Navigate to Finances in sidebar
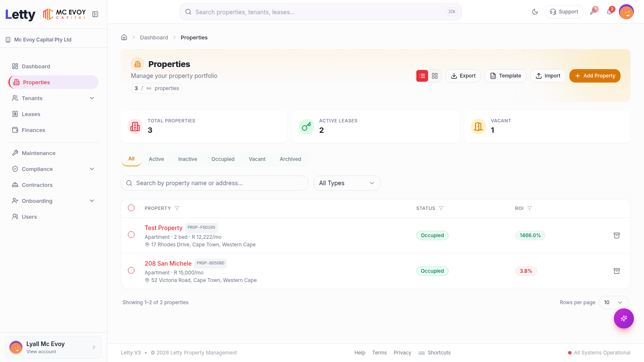Image resolution: width=644 pixels, height=362 pixels. [x=53, y=130]
